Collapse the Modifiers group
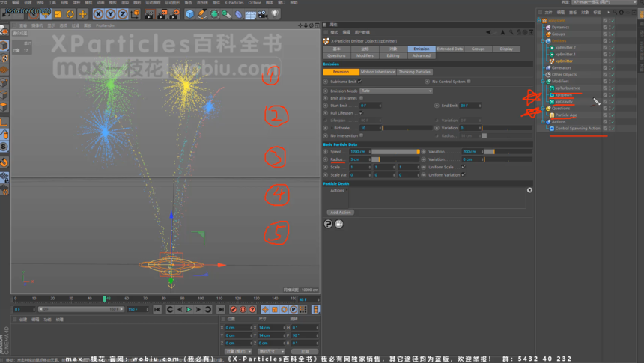 [x=543, y=82]
